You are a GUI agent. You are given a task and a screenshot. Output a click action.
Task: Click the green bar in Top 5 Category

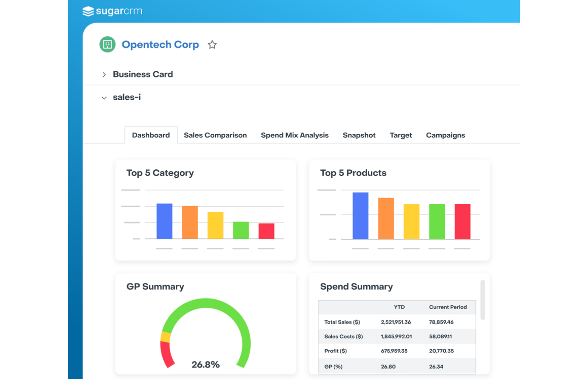241,230
